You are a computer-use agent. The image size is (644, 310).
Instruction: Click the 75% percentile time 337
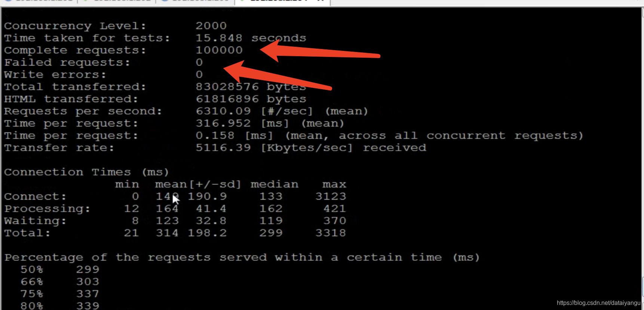coord(88,294)
